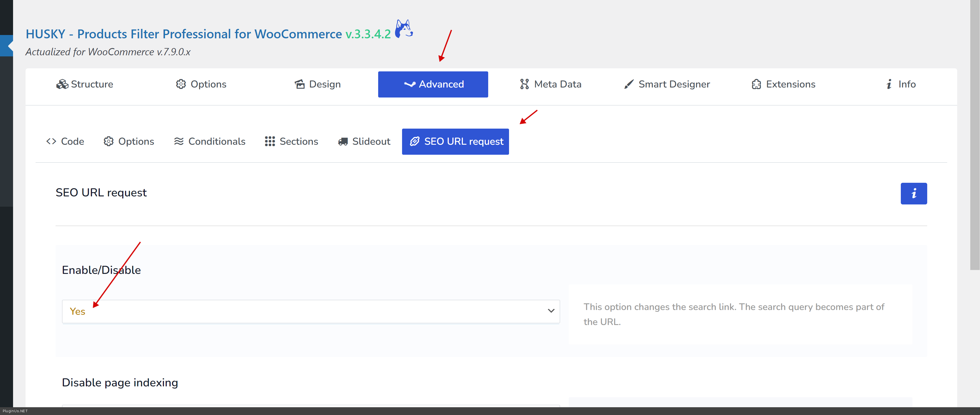Click the Code brackets icon
This screenshot has width=980, height=415.
coord(51,141)
